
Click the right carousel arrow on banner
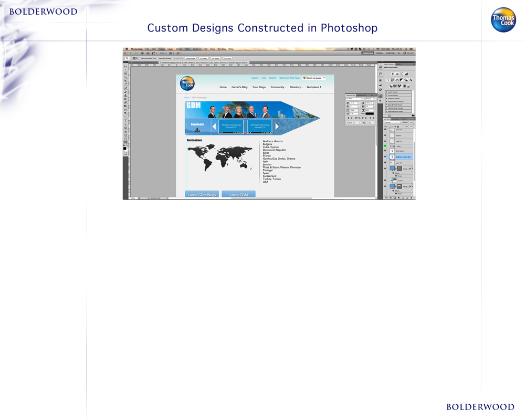277,127
